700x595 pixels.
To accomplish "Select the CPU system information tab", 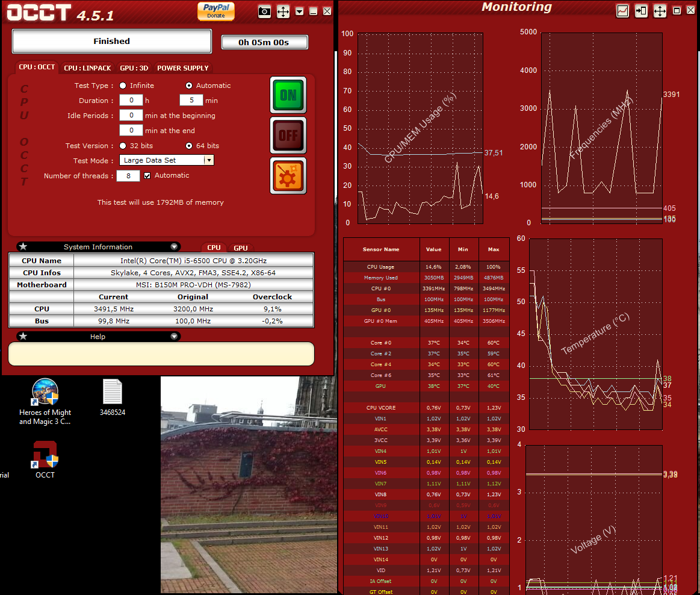I will pos(214,248).
